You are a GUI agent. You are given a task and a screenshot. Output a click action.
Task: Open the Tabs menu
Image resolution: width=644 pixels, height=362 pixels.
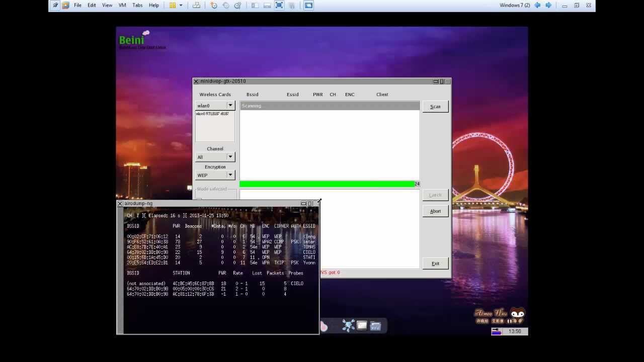coord(137,5)
